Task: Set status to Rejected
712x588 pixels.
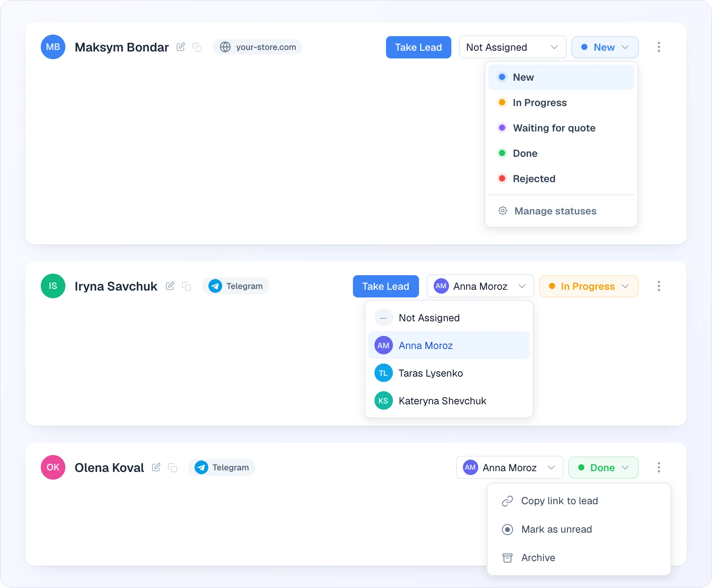Action: click(x=561, y=179)
